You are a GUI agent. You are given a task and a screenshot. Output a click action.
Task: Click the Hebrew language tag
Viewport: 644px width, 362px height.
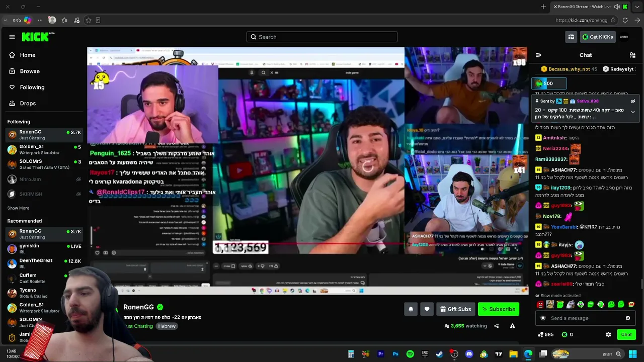click(x=167, y=326)
